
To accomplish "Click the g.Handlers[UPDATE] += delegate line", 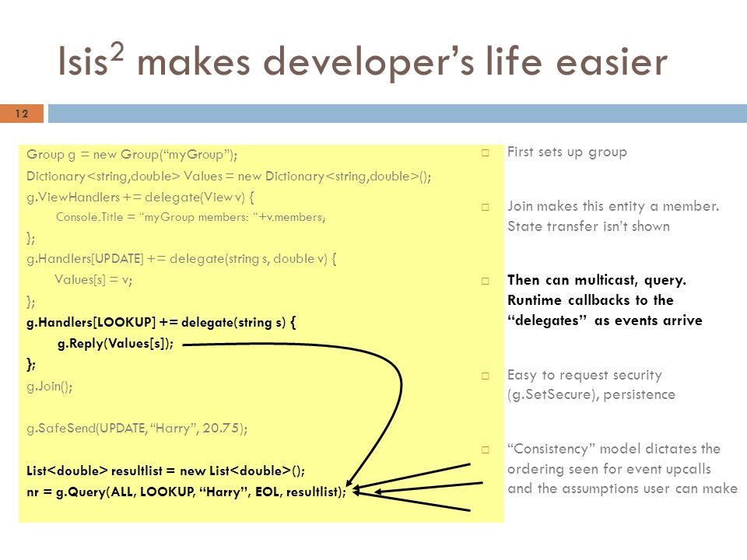I will 181,259.
